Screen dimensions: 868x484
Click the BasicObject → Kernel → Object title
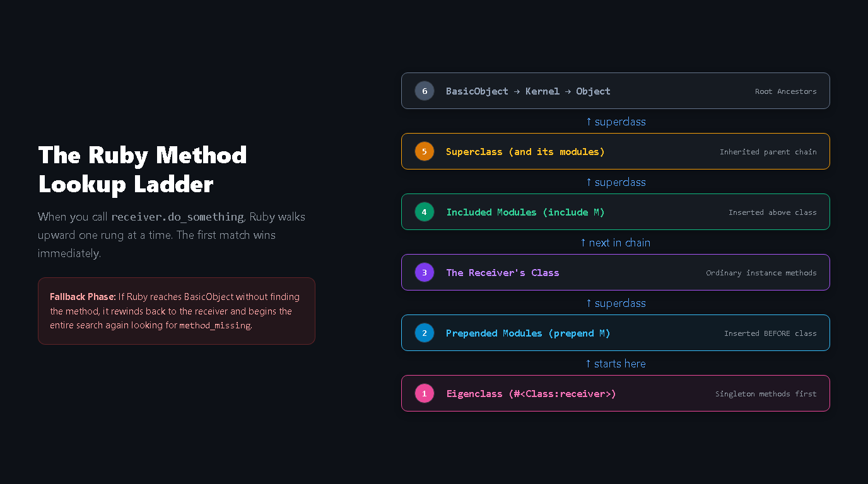528,91
